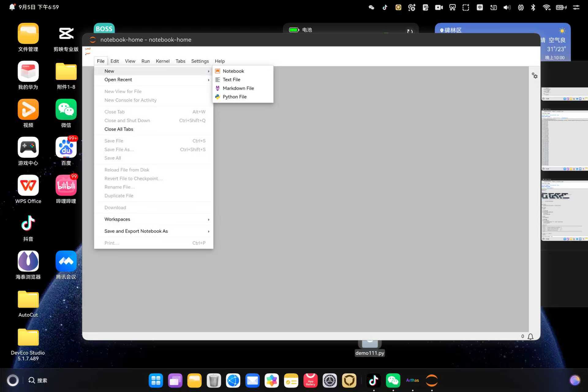The width and height of the screenshot is (588, 392).
Task: Open 腾讯会议 app
Action: click(x=66, y=265)
